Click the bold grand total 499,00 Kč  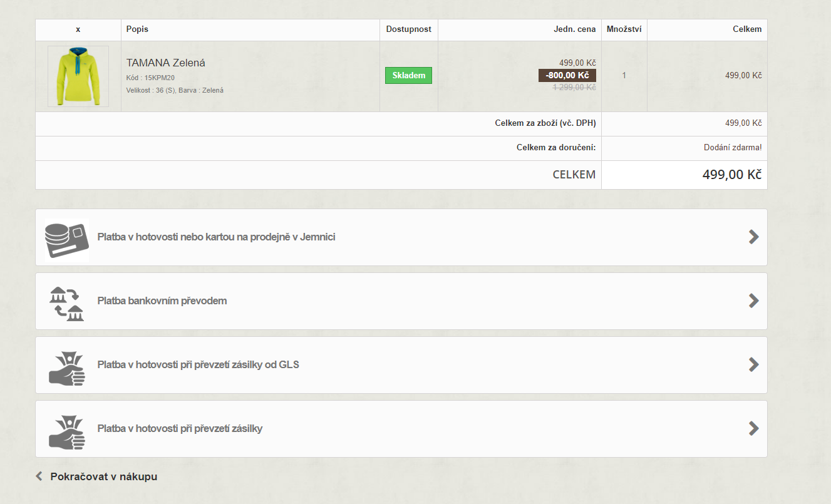coord(732,175)
